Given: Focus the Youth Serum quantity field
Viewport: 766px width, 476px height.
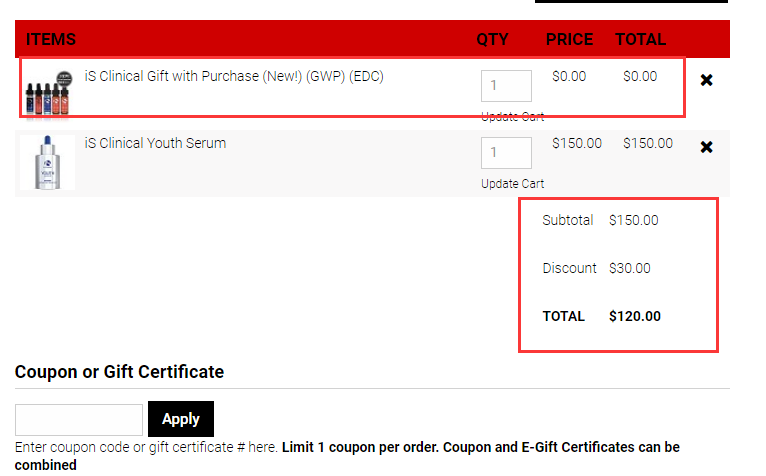Looking at the screenshot, I should tap(506, 153).
